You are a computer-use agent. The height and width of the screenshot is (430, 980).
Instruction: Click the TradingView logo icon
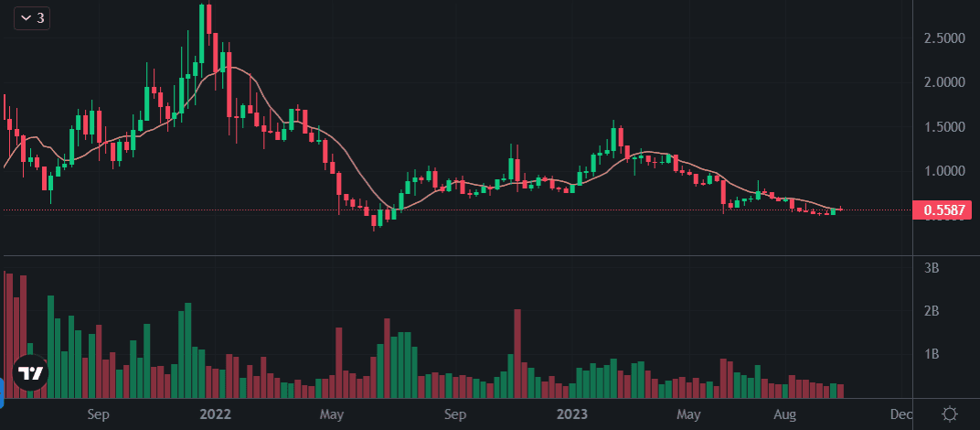32,374
